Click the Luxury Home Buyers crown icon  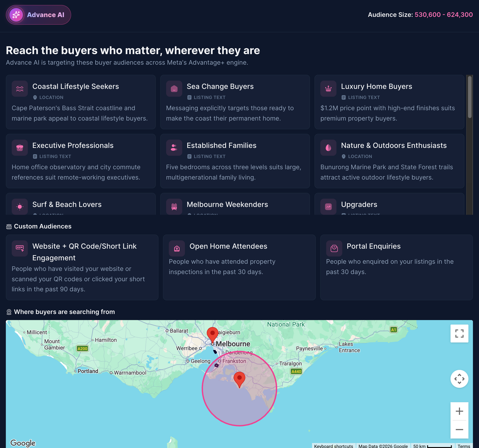(328, 89)
